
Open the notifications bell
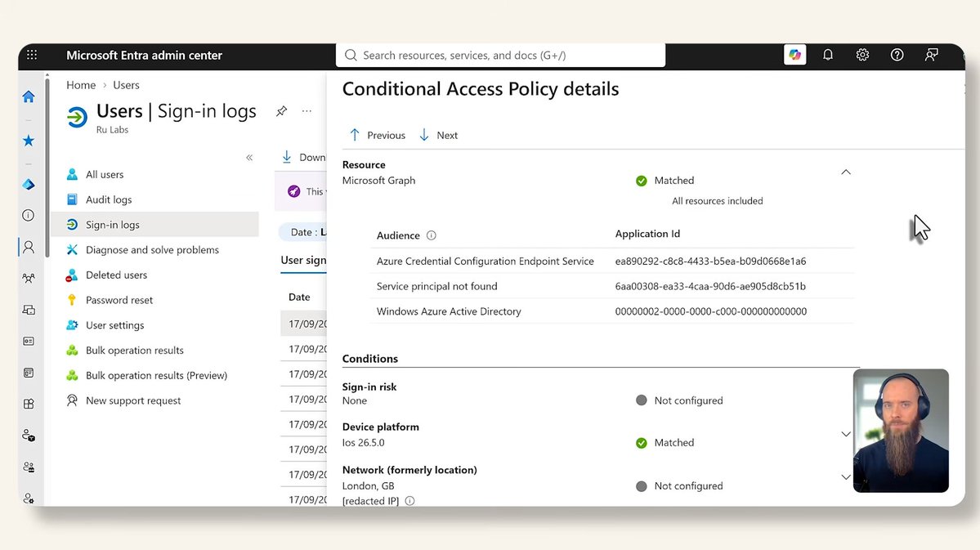[828, 55]
